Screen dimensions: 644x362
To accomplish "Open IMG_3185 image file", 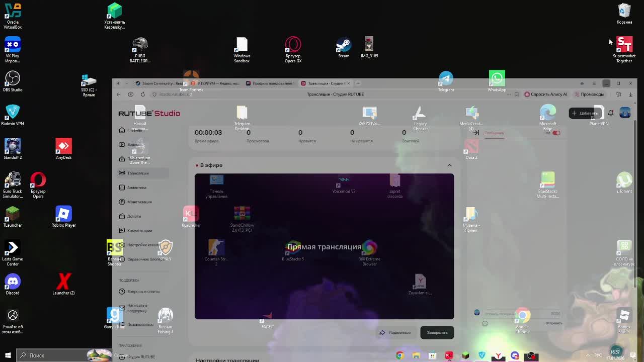I will point(369,47).
